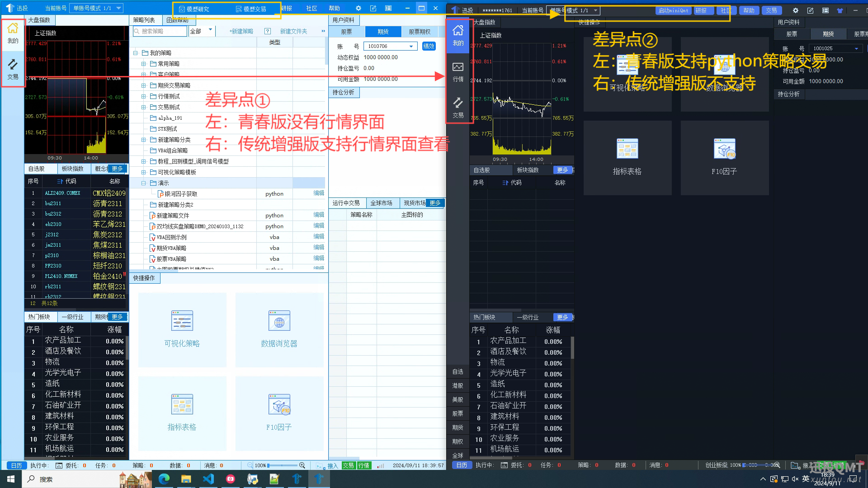Image resolution: width=868 pixels, height=488 pixels.
Task: Open F10因子 tile in the dark window
Action: pyautogui.click(x=724, y=157)
